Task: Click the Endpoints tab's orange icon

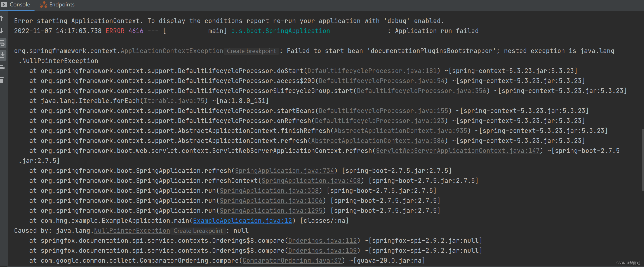Action: 44,5
